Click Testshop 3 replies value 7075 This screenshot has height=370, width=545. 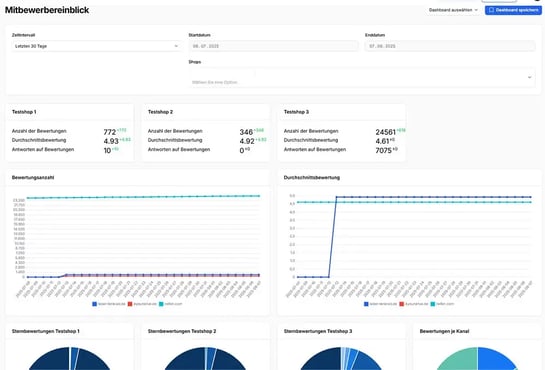(x=383, y=150)
